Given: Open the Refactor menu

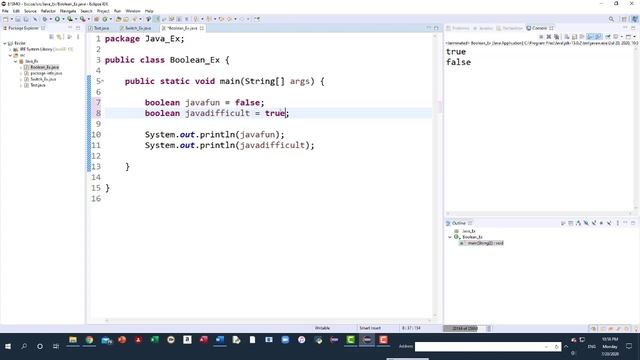Looking at the screenshot, I should pyautogui.click(x=48, y=11).
